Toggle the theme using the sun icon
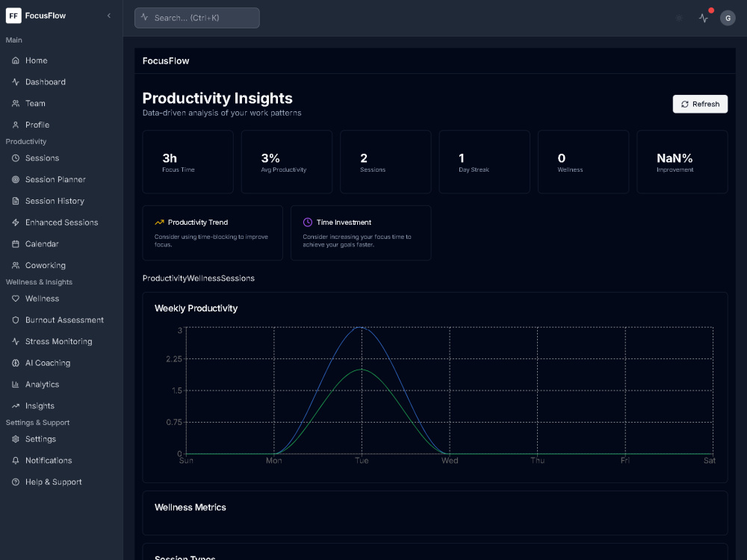747x560 pixels. [679, 18]
